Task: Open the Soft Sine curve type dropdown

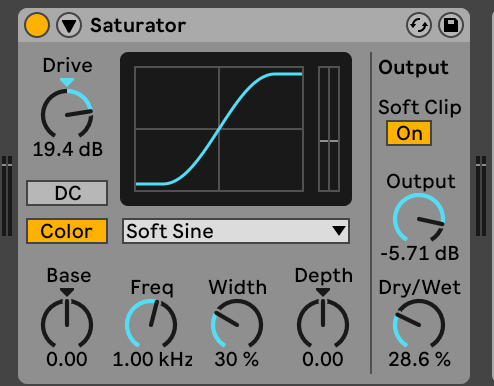Action: click(236, 231)
